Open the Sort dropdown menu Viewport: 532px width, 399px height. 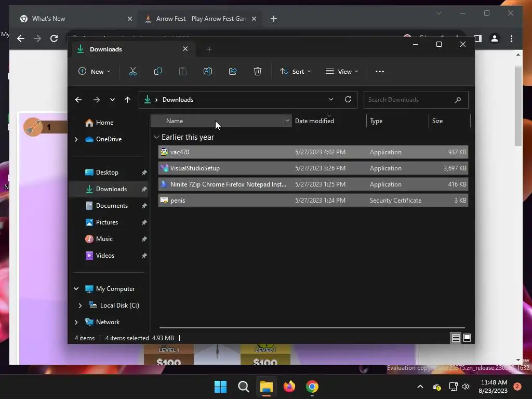click(296, 72)
